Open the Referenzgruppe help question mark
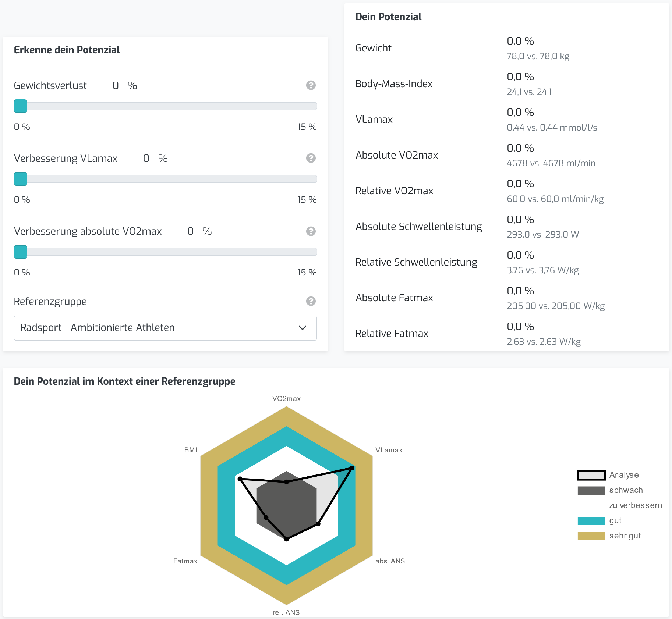The image size is (672, 619). (311, 301)
